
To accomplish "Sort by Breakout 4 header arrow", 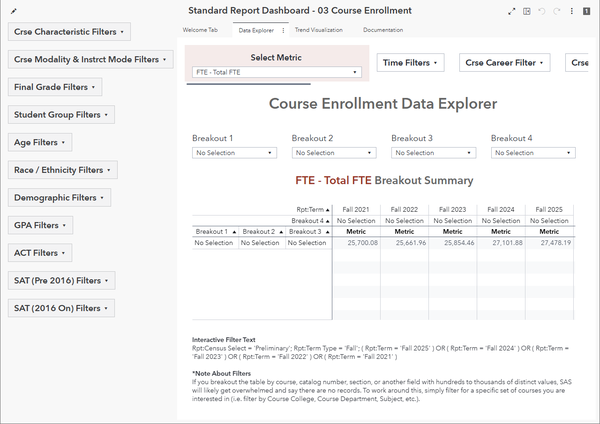I will (x=328, y=221).
